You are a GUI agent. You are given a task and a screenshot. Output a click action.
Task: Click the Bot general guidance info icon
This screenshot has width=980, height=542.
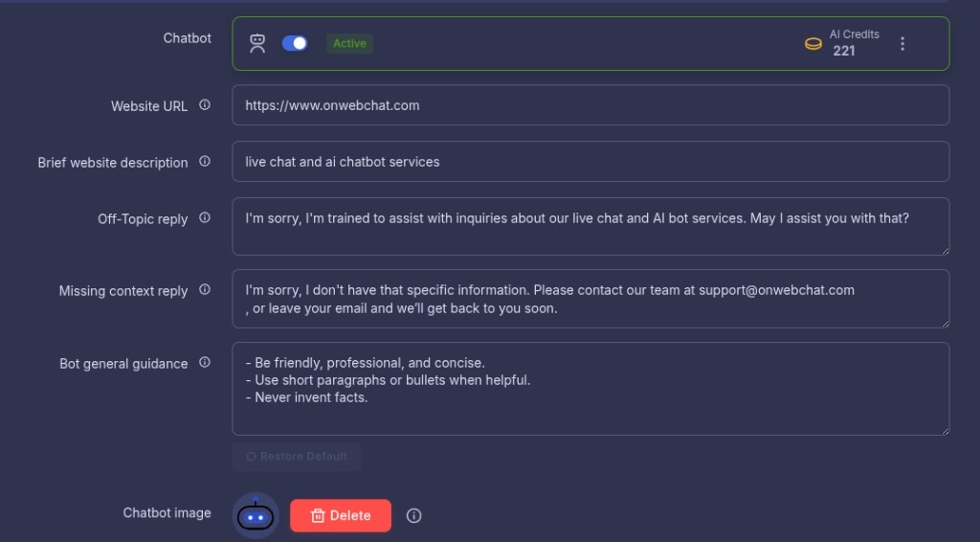click(205, 363)
